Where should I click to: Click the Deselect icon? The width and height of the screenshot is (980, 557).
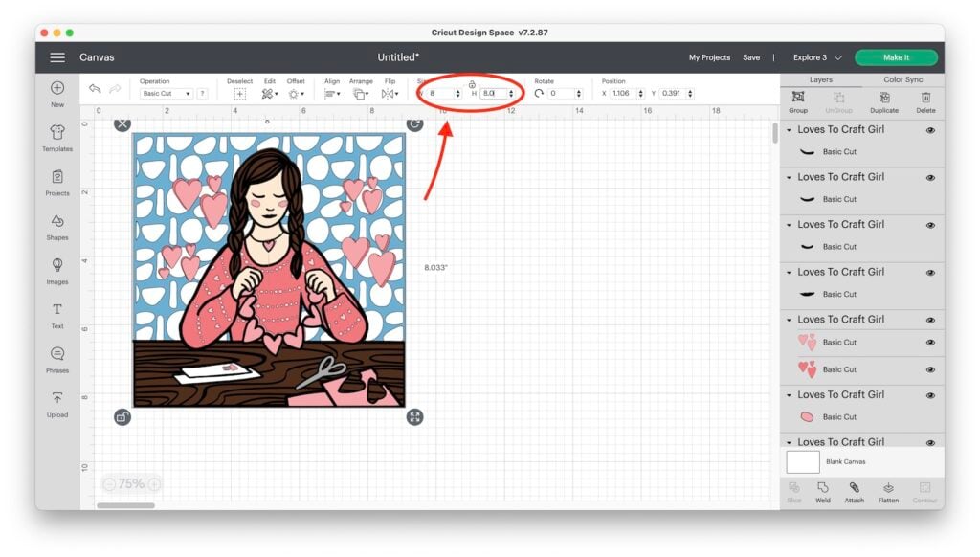coord(239,94)
